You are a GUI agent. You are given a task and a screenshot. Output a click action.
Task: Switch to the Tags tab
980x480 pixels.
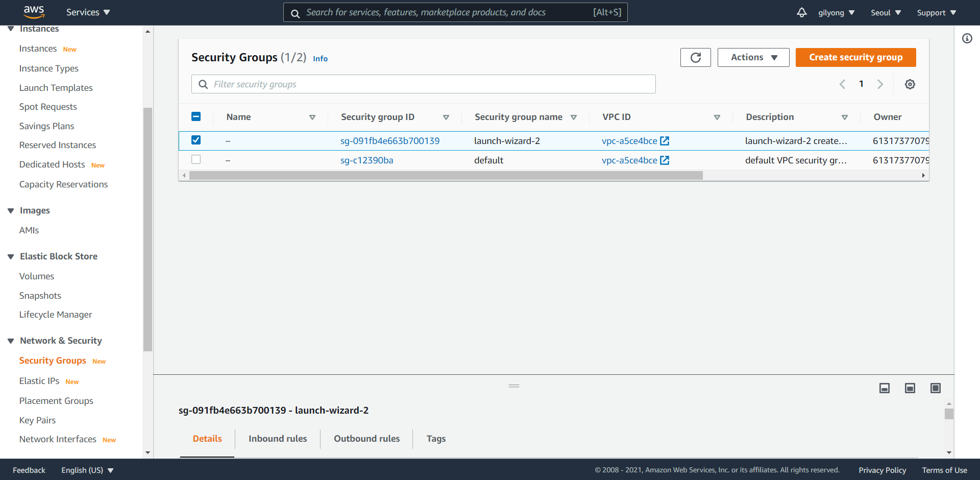point(436,439)
